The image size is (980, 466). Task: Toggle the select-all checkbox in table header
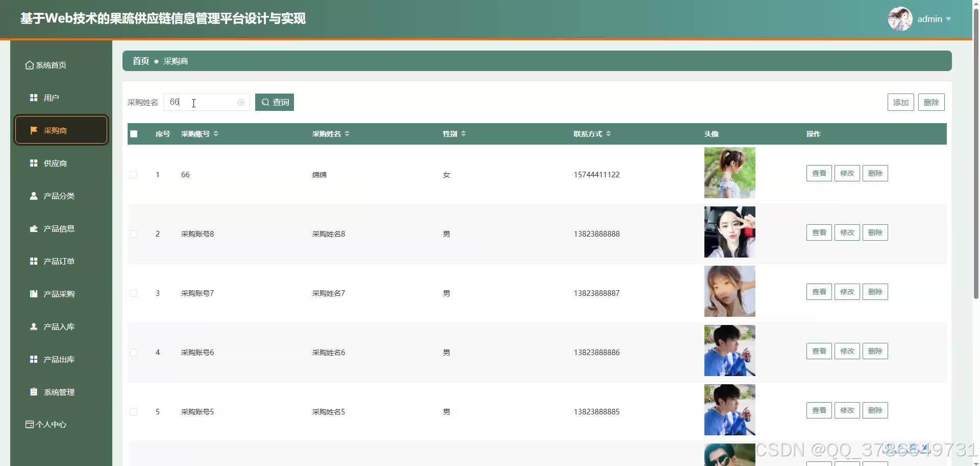(x=134, y=134)
